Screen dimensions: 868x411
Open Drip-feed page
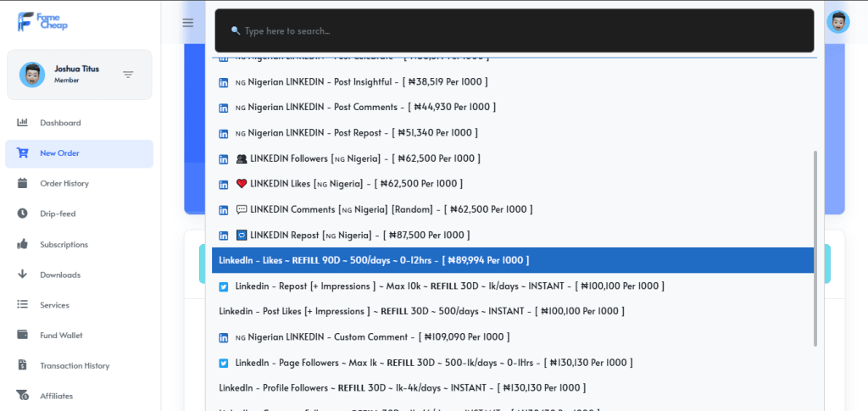pos(79,214)
